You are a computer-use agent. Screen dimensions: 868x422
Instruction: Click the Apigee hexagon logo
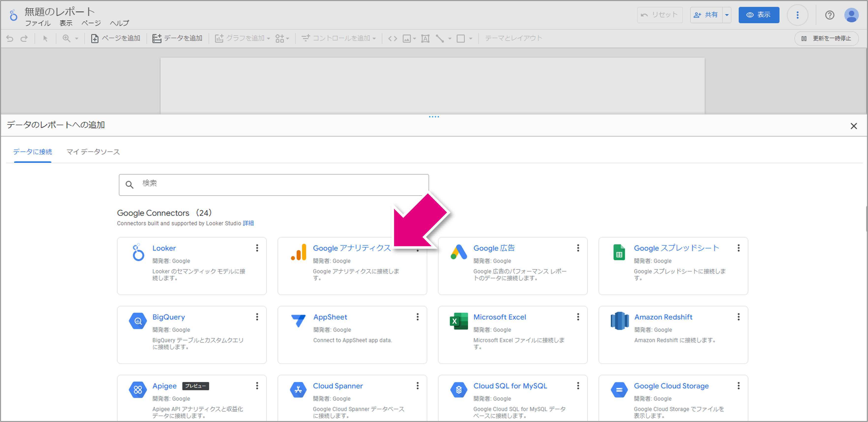138,390
